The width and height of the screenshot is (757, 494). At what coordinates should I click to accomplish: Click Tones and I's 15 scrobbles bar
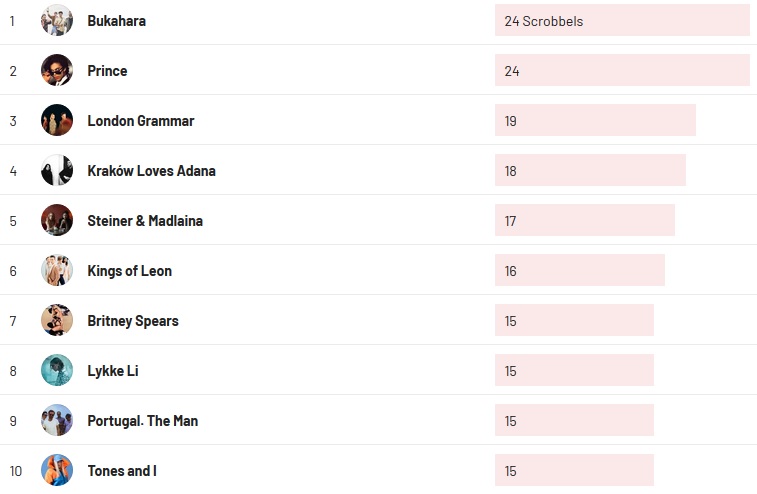click(x=574, y=470)
